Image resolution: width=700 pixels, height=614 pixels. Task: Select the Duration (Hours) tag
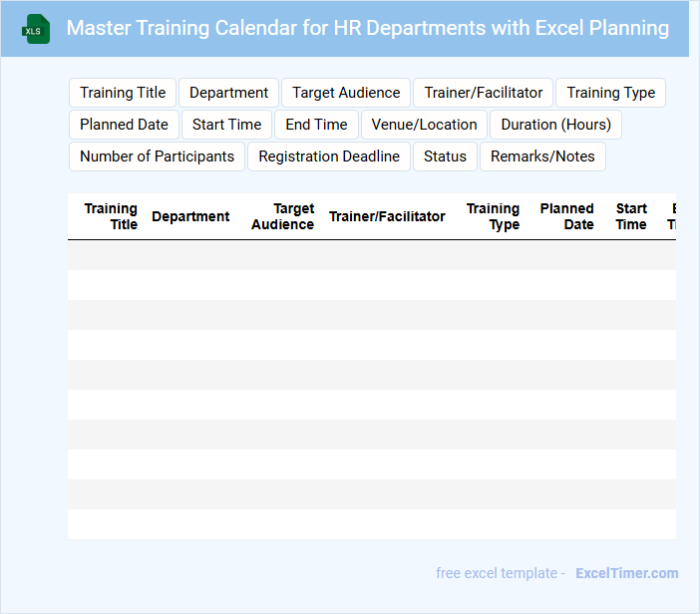[x=555, y=125]
